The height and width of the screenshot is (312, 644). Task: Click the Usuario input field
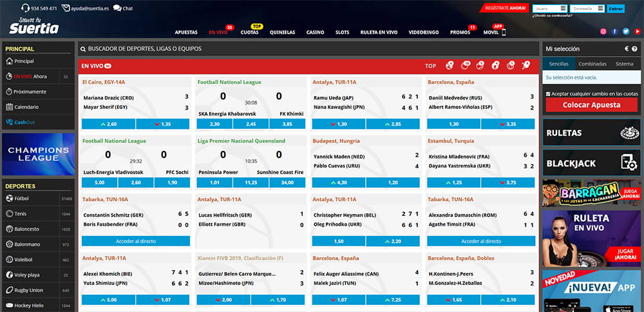click(550, 8)
